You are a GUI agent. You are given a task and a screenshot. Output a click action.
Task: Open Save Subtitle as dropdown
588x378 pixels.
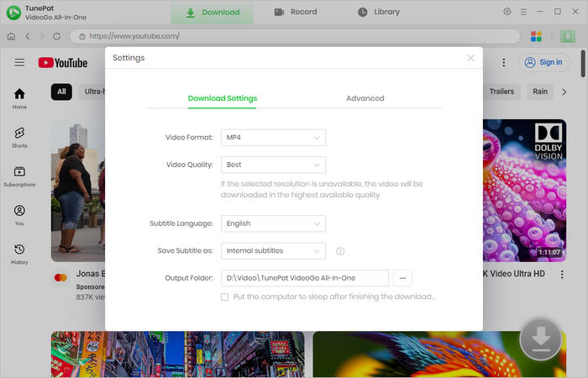click(273, 251)
